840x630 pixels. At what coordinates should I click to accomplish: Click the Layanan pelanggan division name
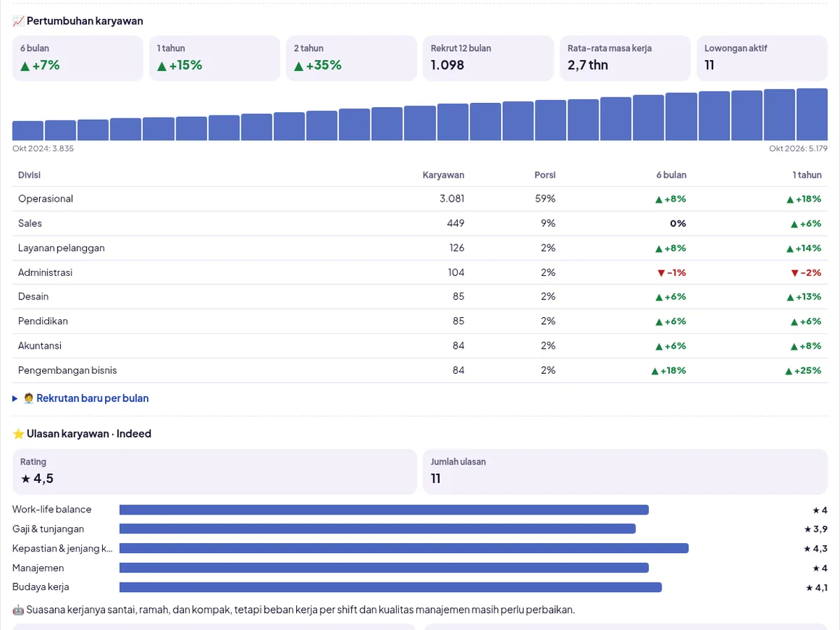(62, 248)
